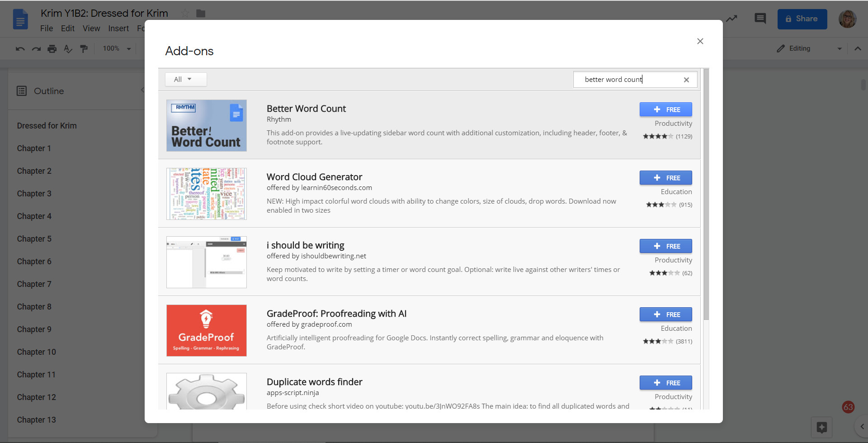This screenshot has width=868, height=443.
Task: Open the activity dashboard trend icon
Action: 731,19
